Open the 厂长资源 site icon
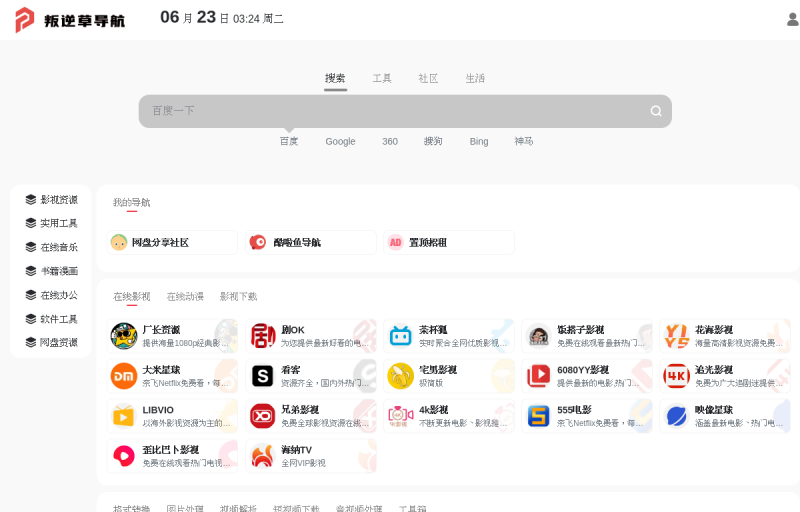This screenshot has width=800, height=512. click(124, 336)
